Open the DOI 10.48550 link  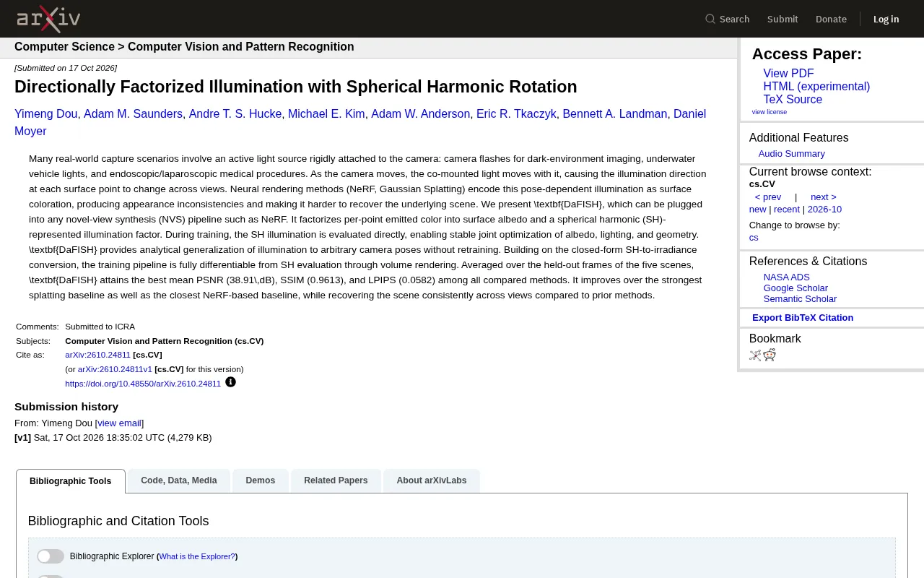coord(143,384)
